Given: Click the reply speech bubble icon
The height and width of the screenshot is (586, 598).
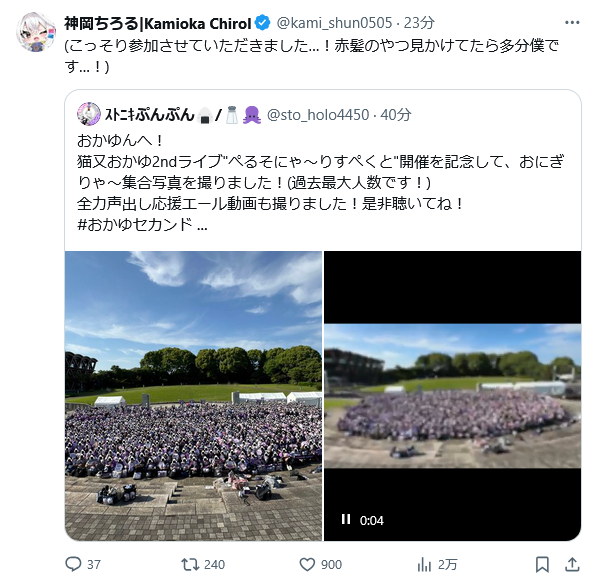Looking at the screenshot, I should 73,564.
